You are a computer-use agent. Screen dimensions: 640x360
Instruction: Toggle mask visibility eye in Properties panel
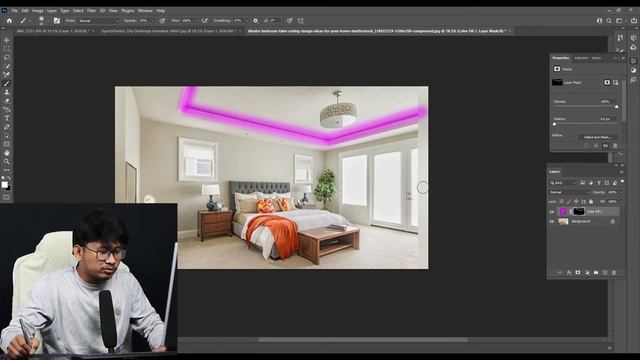pyautogui.click(x=606, y=146)
